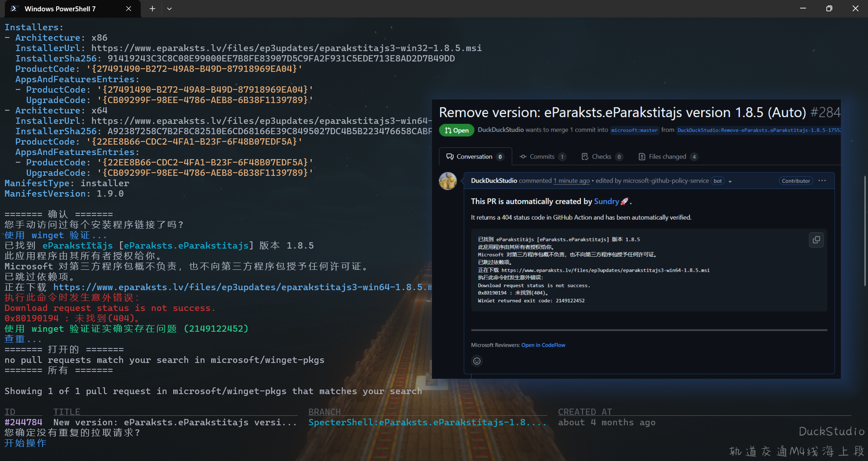Add a reaction with the smiley icon
Viewport: 868px width, 461px height.
477,361
